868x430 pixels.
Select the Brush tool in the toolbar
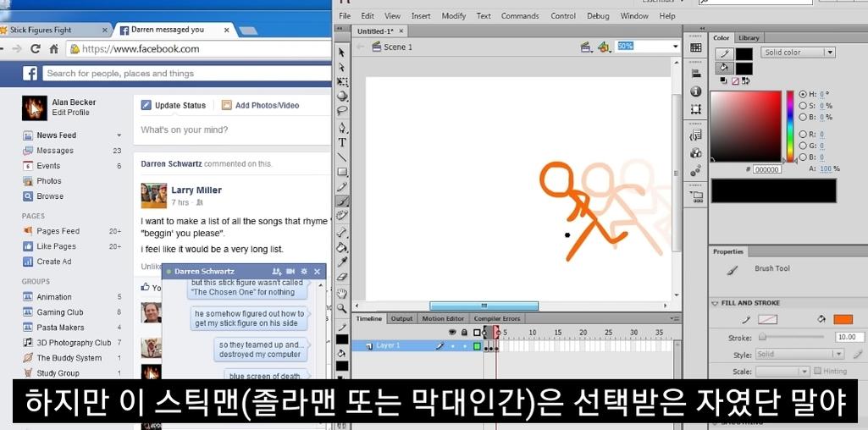[x=342, y=201]
